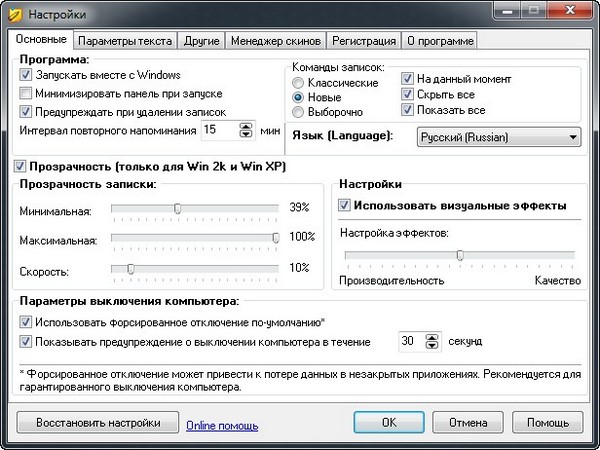Confirm settings with the OK button
600x450 pixels.
tap(390, 423)
